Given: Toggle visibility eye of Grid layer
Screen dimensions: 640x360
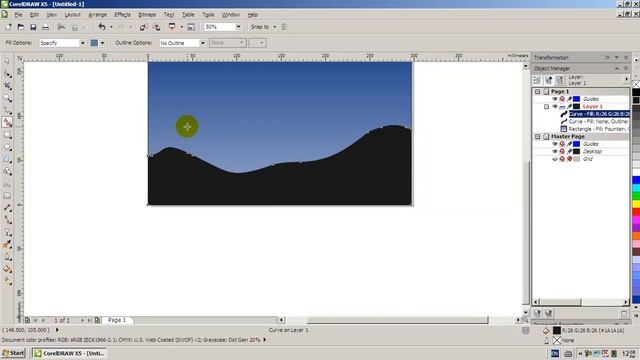Looking at the screenshot, I should coord(555,159).
